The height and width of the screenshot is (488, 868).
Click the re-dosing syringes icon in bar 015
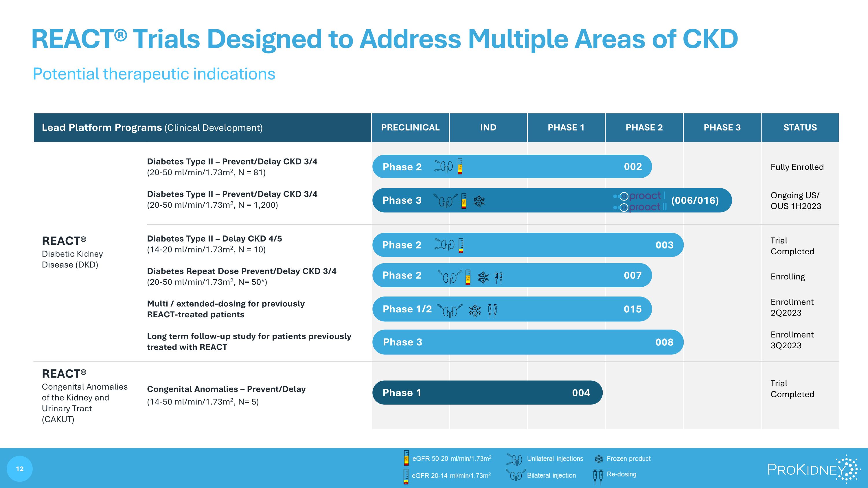[492, 311]
